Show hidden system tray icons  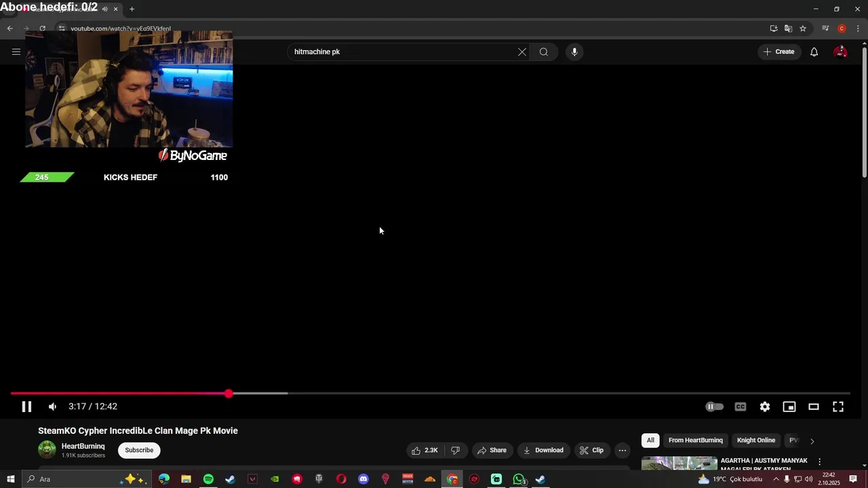(776, 479)
